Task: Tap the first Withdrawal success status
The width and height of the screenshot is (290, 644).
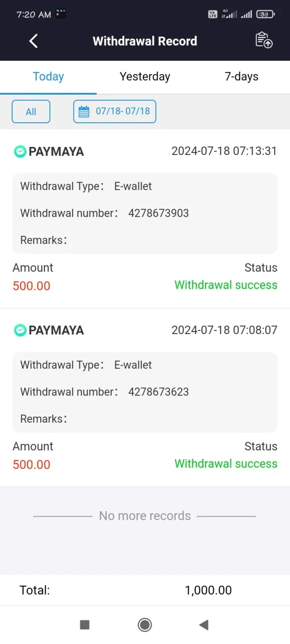Action: coord(226,285)
